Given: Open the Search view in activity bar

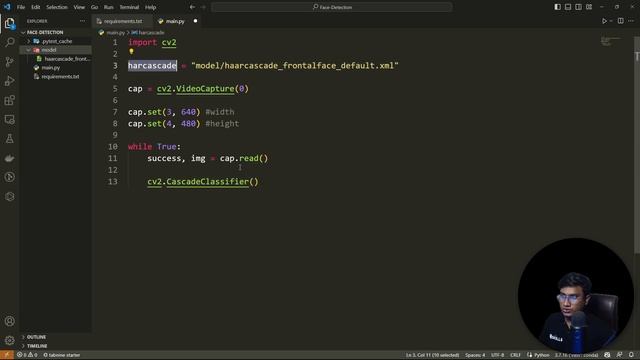Looking at the screenshot, I should click(9, 42).
